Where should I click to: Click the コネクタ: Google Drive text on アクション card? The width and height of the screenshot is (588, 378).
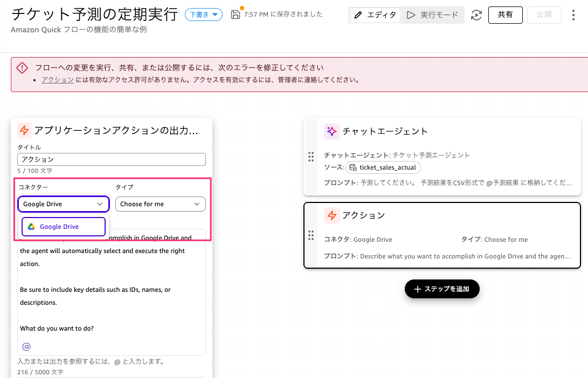point(358,240)
